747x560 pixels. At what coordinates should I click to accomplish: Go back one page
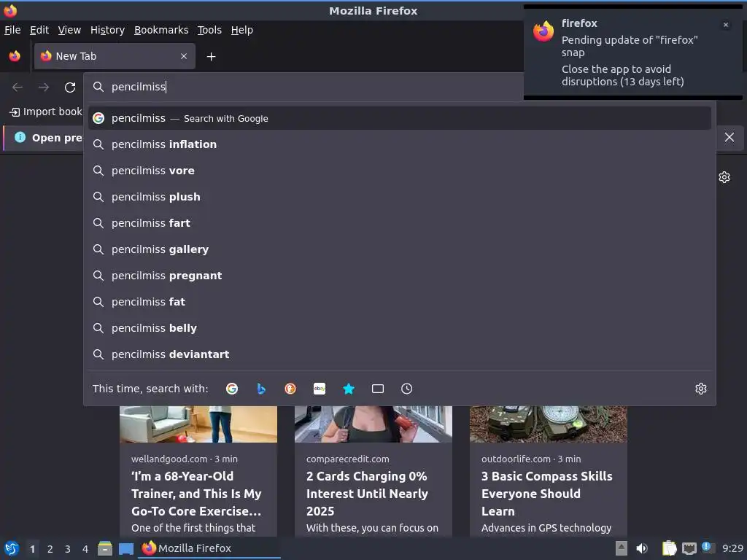18,87
